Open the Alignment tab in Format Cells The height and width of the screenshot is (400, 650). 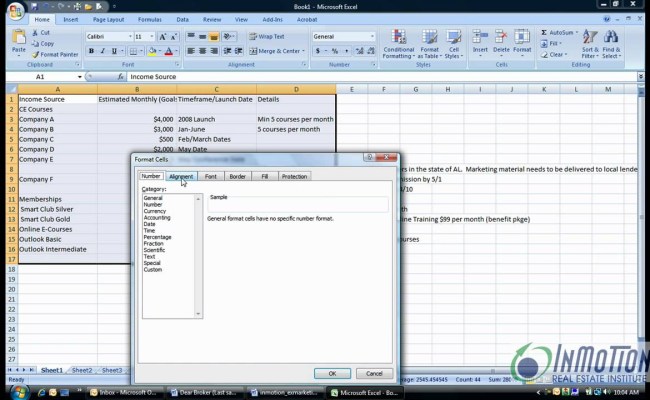click(181, 176)
